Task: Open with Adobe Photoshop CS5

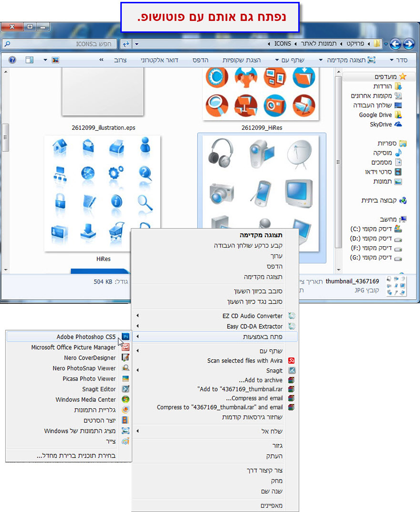Action: pos(69,337)
